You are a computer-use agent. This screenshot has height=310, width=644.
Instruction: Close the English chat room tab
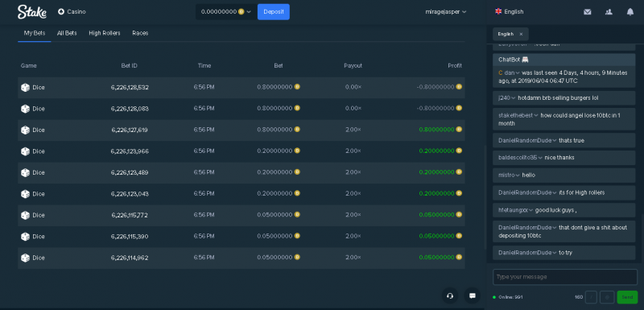[x=521, y=34]
